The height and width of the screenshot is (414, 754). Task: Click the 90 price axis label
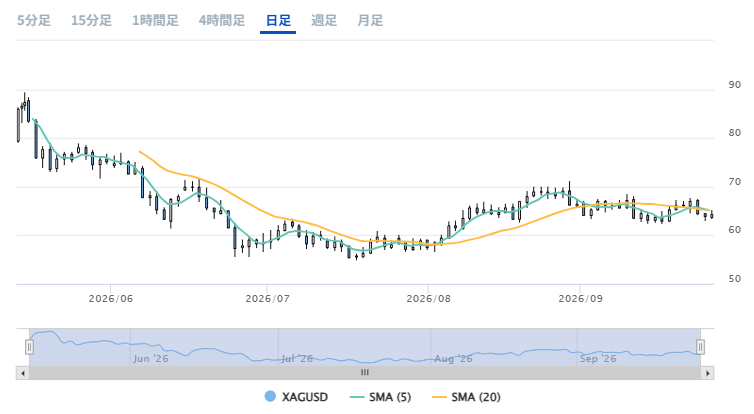click(735, 85)
